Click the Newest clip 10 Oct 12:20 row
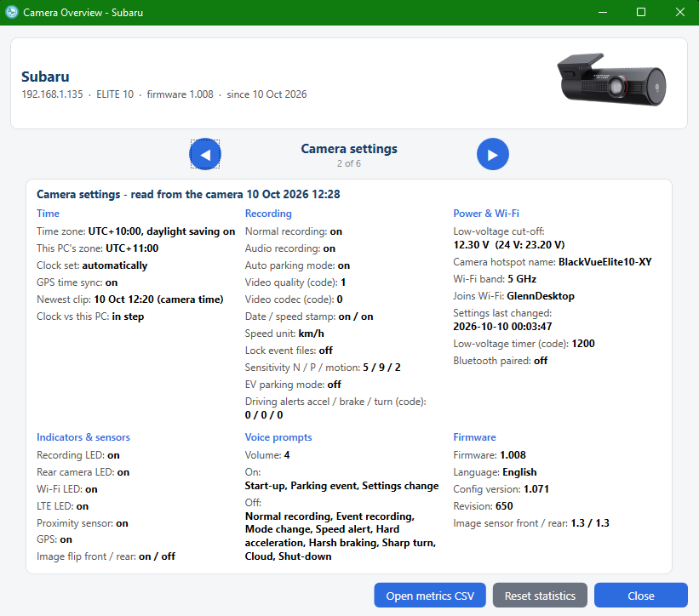Viewport: 699px width, 616px height. point(130,299)
